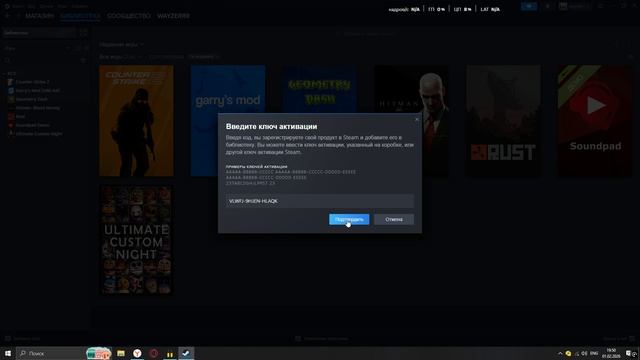Cancel the activation key dialog with Отмена

(394, 219)
